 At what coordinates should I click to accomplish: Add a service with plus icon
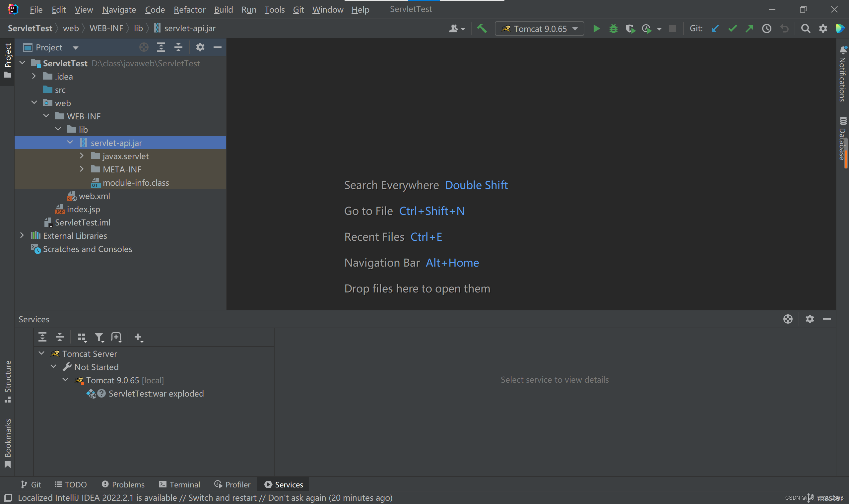pyautogui.click(x=138, y=337)
